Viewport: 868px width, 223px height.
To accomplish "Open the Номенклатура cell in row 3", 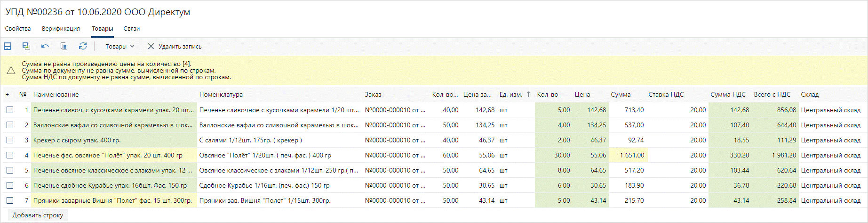I will tap(250, 140).
